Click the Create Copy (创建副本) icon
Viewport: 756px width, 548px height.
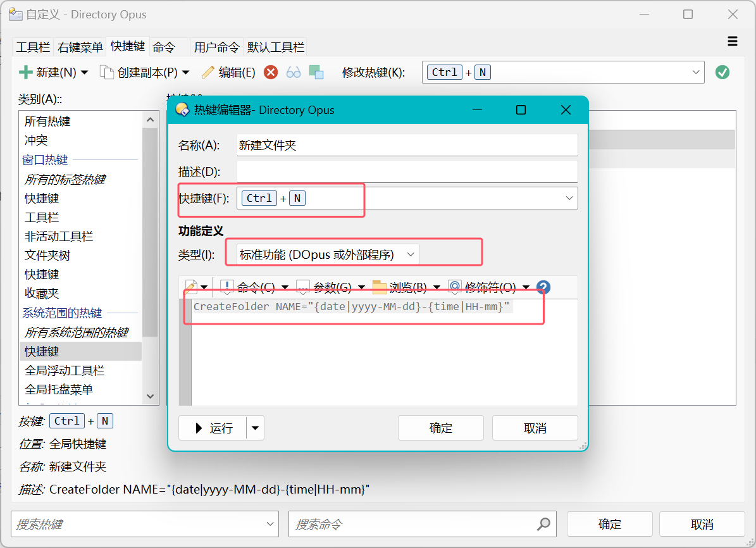[x=106, y=72]
